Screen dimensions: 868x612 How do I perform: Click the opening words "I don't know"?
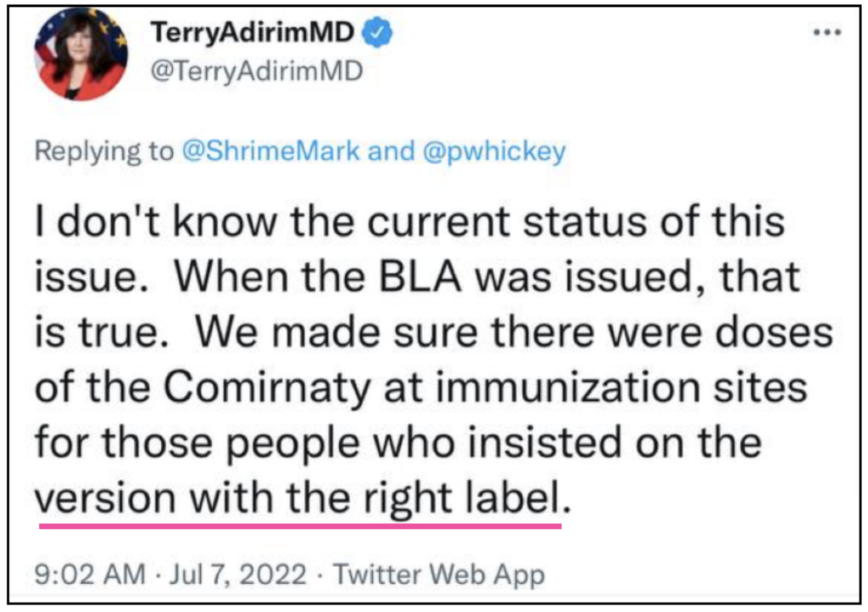[156, 221]
